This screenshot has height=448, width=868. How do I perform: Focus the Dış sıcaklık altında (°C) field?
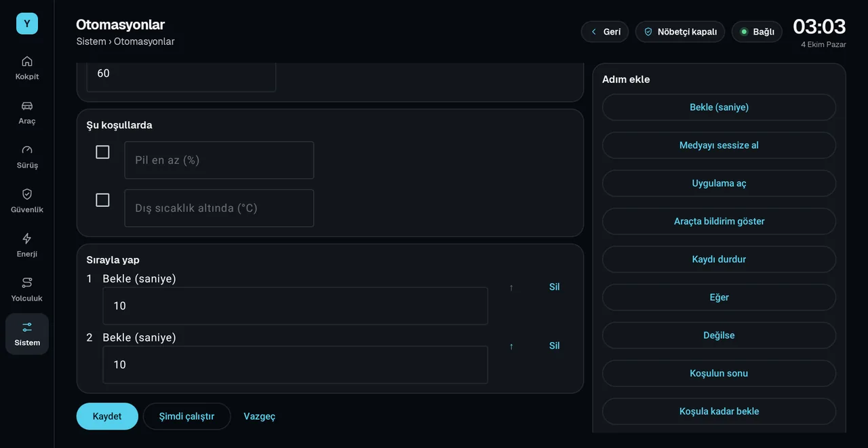point(219,208)
